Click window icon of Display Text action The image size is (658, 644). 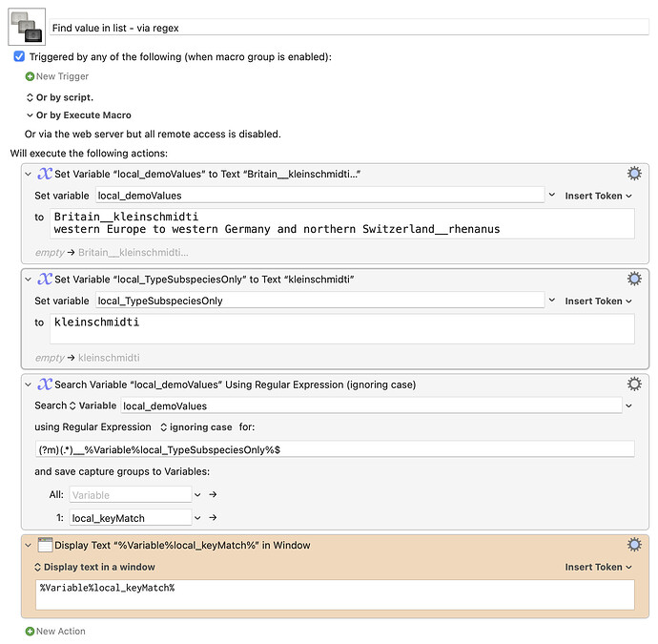coord(45,545)
